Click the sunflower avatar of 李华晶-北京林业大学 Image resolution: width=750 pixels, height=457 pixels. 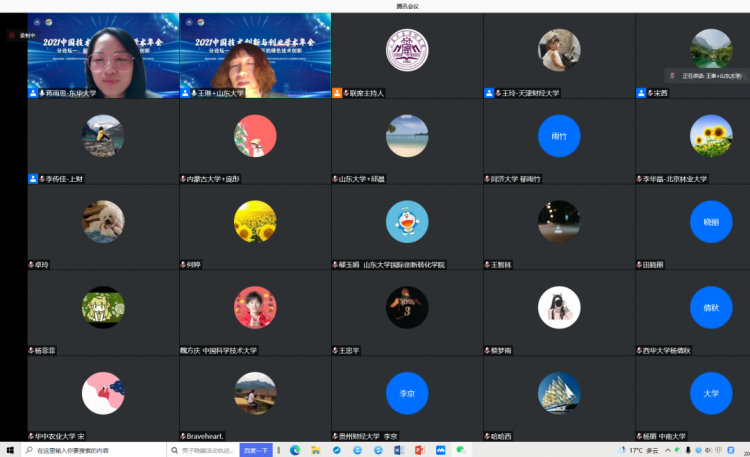click(711, 136)
